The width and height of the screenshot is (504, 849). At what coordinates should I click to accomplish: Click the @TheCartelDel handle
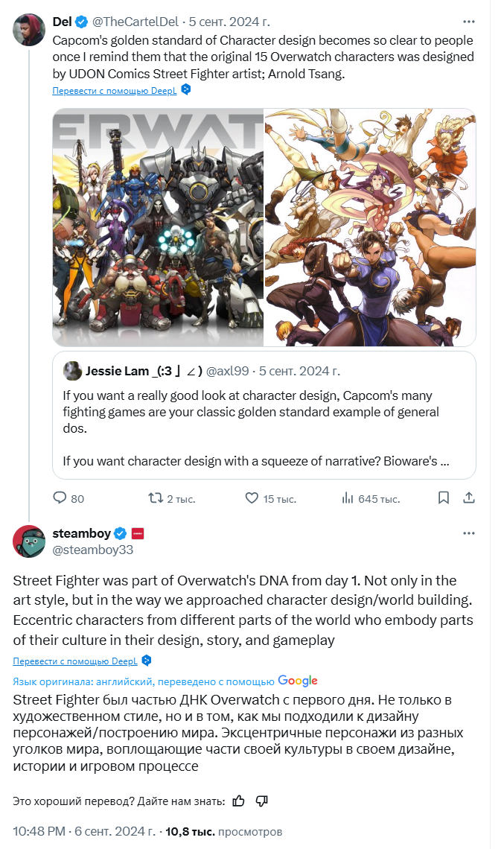click(135, 22)
